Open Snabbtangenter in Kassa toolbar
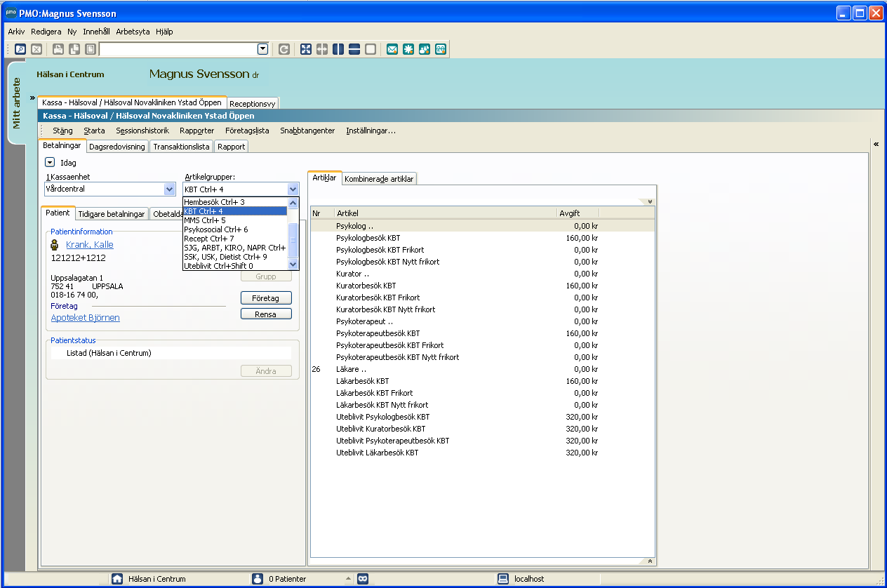Image resolution: width=887 pixels, height=588 pixels. 307,131
